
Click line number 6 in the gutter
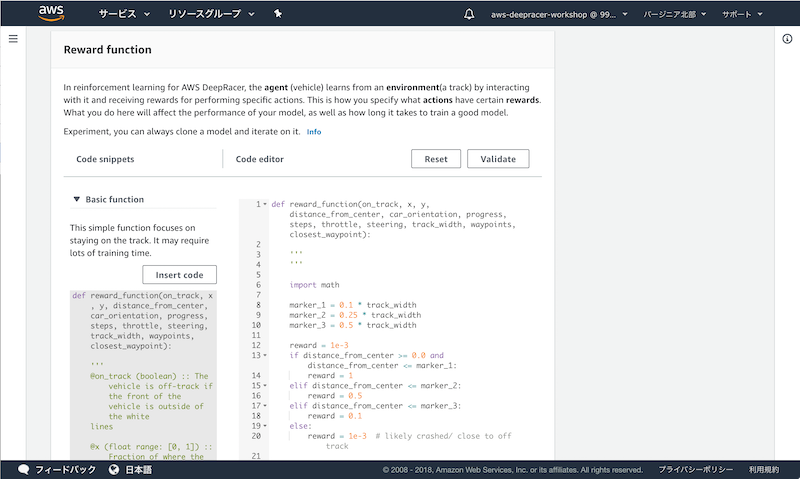258,285
